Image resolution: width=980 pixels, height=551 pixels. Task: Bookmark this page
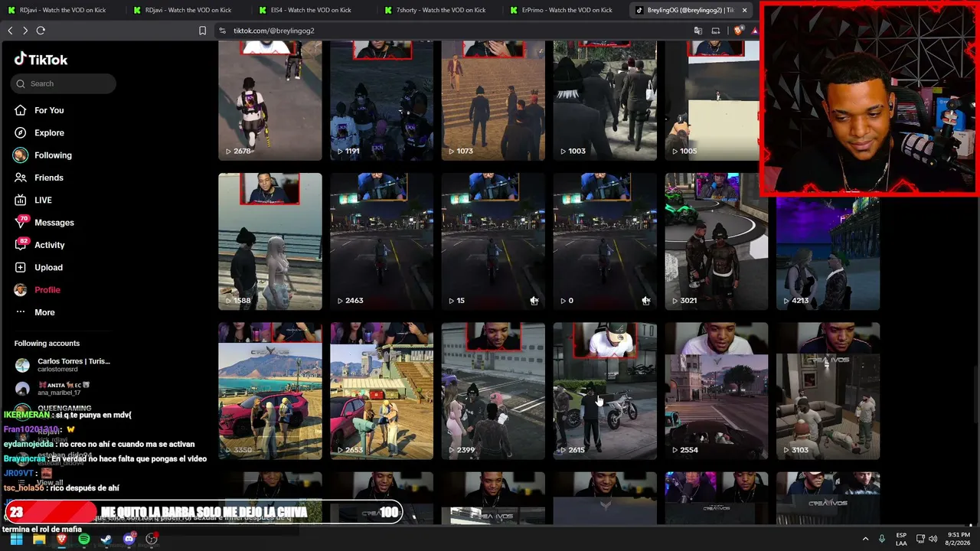[202, 31]
